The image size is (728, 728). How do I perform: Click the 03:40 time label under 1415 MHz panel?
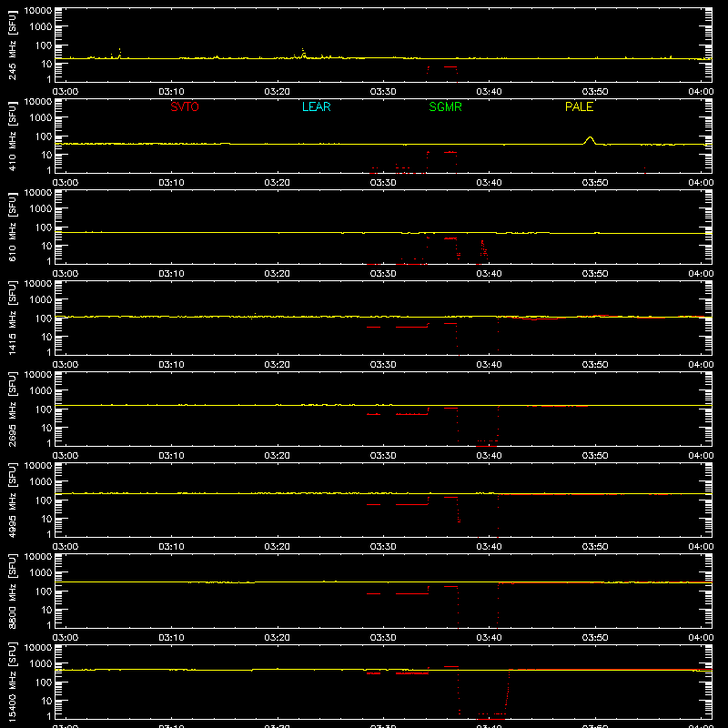[489, 365]
